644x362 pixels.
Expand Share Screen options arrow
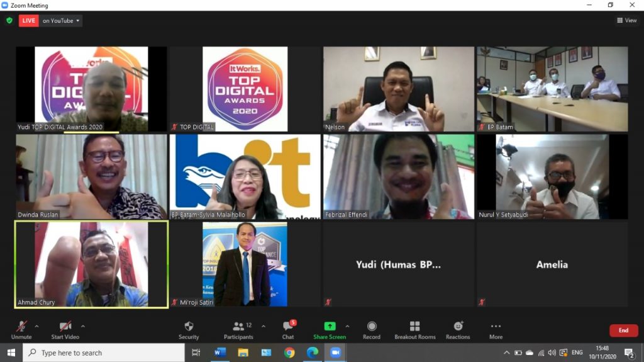(x=347, y=326)
